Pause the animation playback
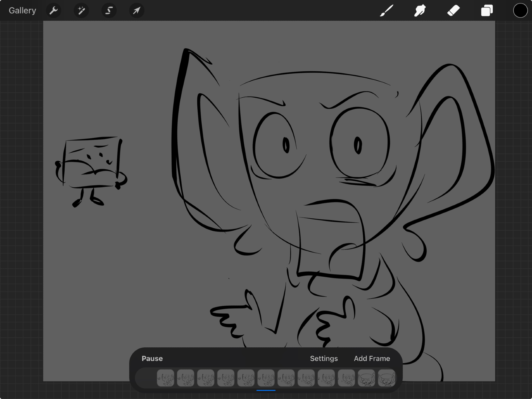Image resolution: width=532 pixels, height=399 pixels. 152,359
